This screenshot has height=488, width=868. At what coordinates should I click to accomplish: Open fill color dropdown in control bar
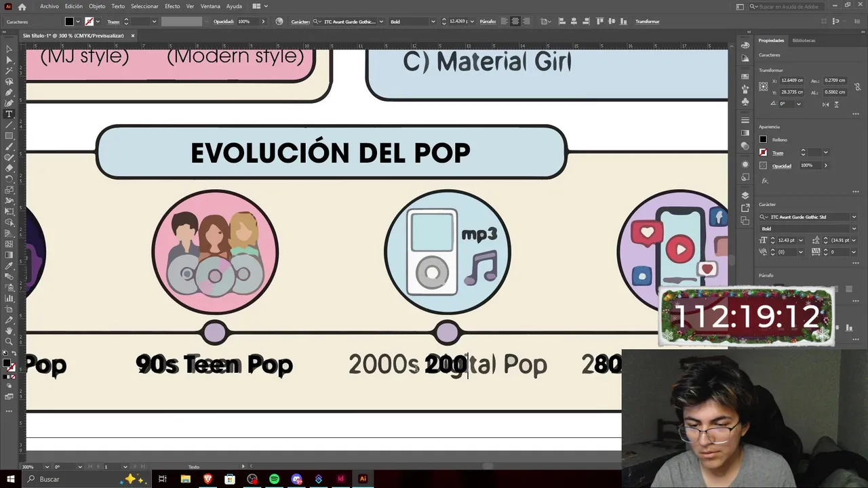click(78, 22)
